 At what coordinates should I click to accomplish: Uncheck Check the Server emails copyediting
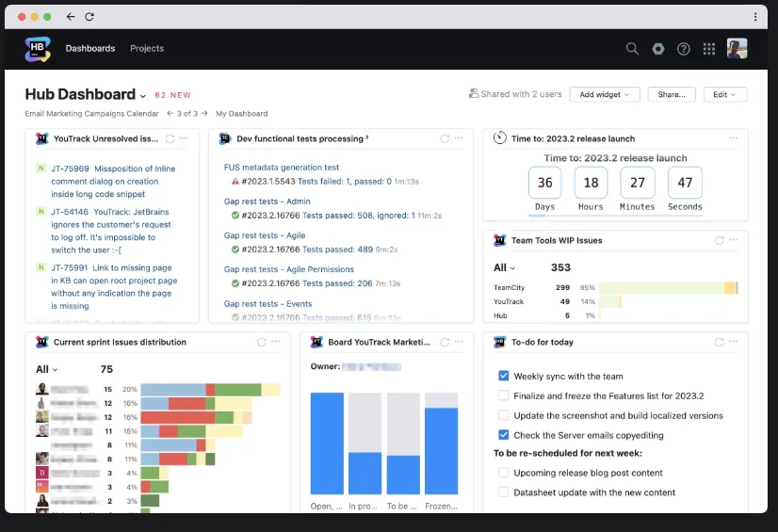504,435
